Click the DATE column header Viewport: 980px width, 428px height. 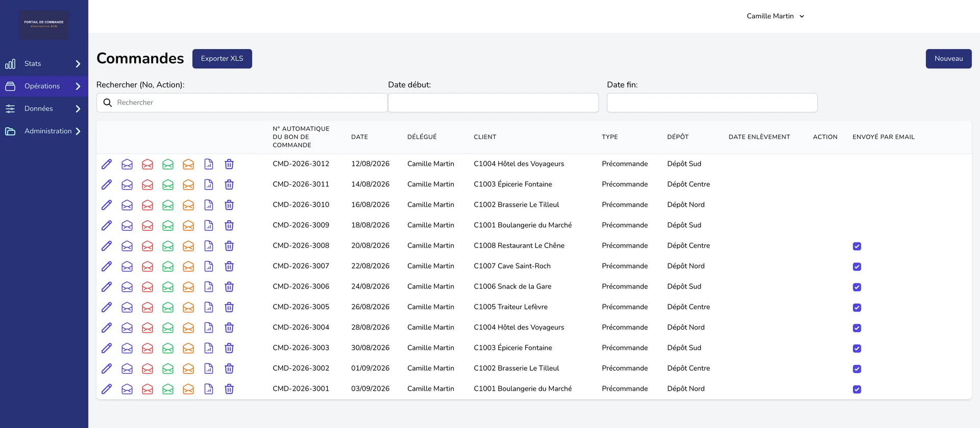pyautogui.click(x=359, y=137)
